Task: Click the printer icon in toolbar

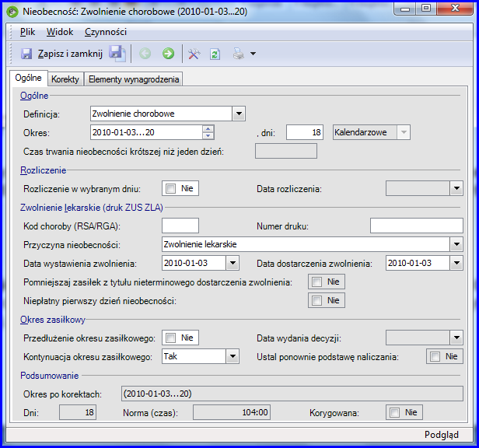Action: (238, 54)
